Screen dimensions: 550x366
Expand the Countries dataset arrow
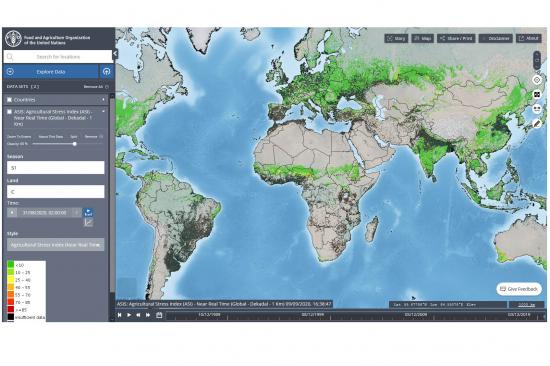click(103, 100)
